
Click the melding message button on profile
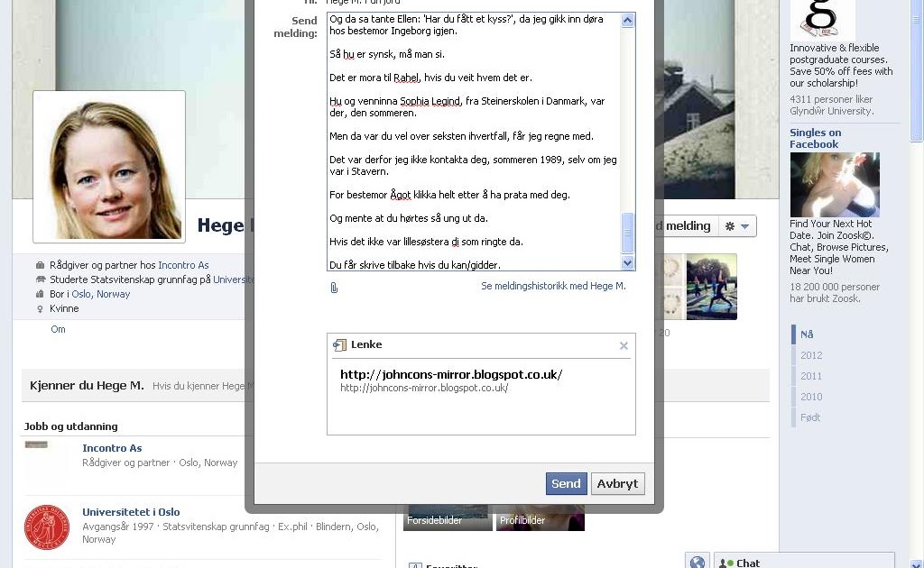click(x=688, y=226)
